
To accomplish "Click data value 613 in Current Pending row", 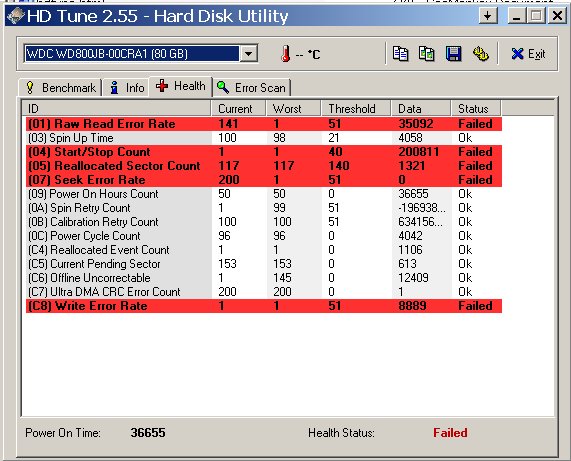I will (407, 264).
